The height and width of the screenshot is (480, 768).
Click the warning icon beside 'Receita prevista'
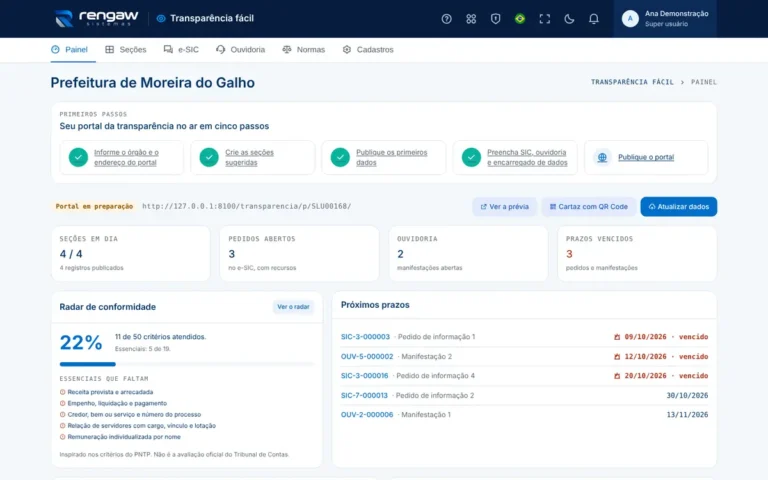tap(63, 392)
